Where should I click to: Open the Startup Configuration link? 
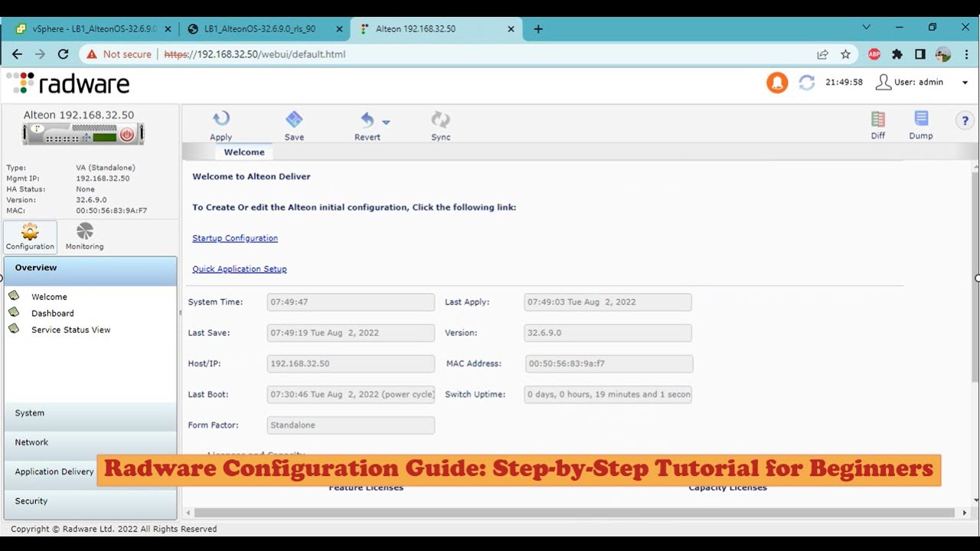click(x=235, y=239)
